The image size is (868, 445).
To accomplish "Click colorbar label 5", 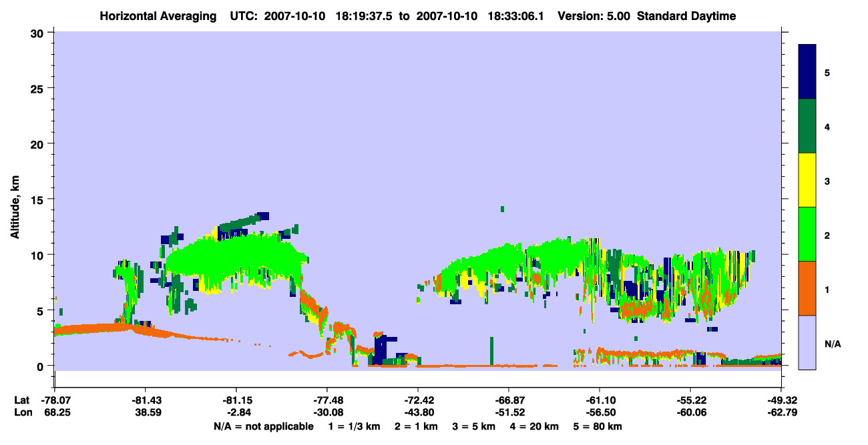I will [x=827, y=73].
